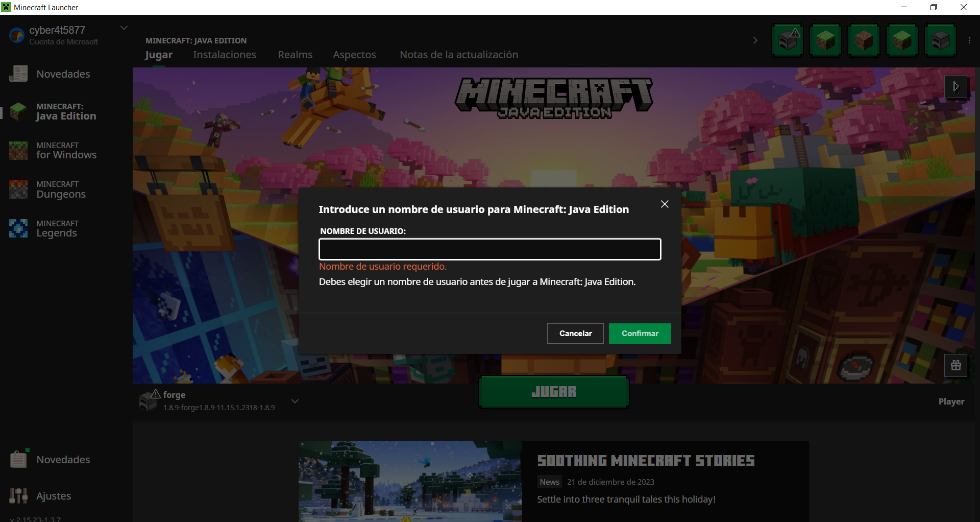
Task: Open Novedades above Ajustes in the sidebar
Action: pyautogui.click(x=50, y=460)
